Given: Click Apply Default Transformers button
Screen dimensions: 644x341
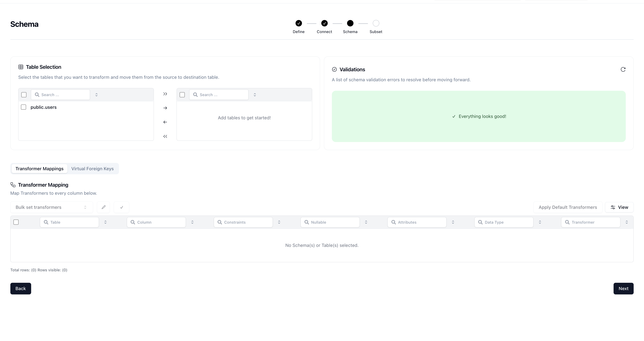Looking at the screenshot, I should pyautogui.click(x=568, y=207).
